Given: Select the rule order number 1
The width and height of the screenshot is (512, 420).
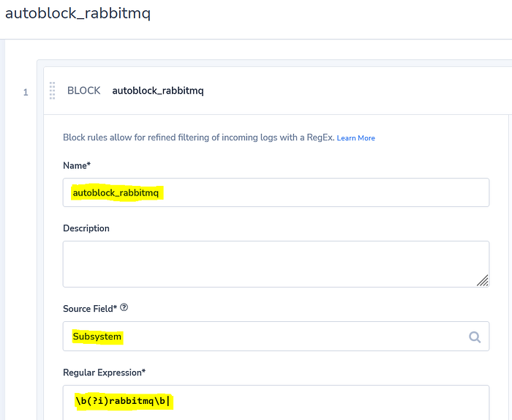Looking at the screenshot, I should coord(26,92).
